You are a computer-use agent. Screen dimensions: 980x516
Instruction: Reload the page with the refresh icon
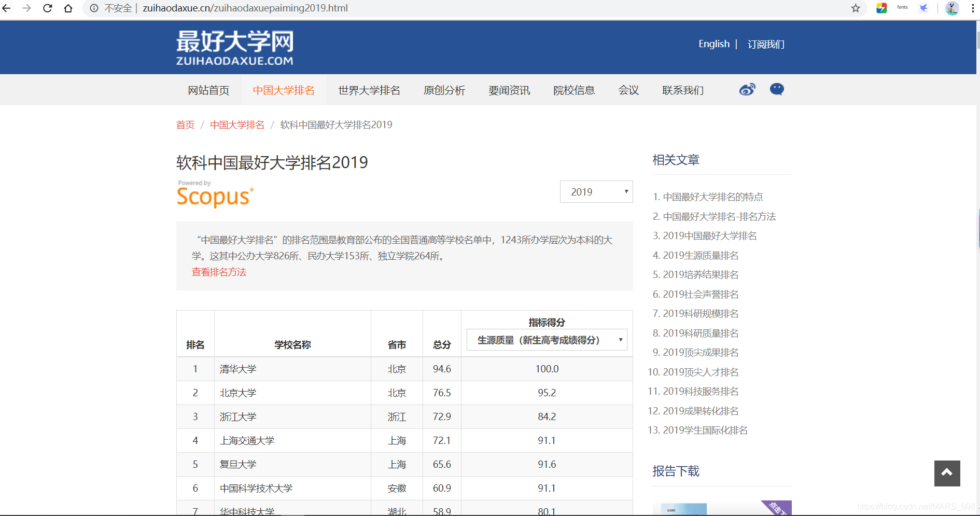click(47, 8)
